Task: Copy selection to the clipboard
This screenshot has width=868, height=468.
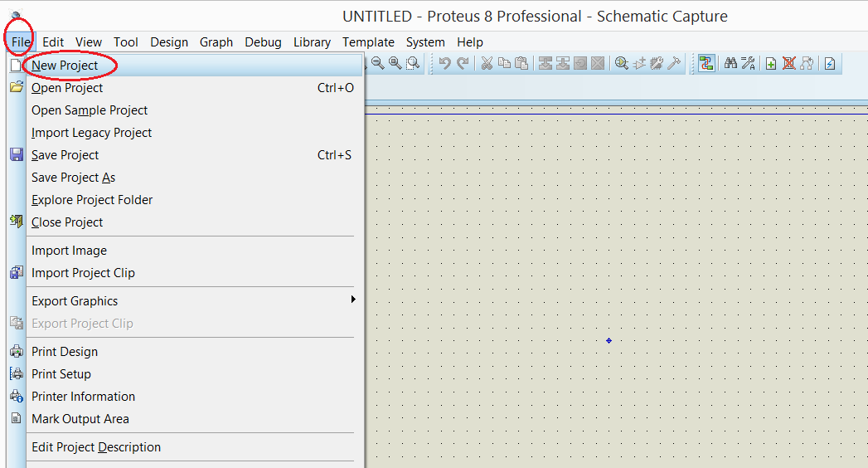Action: pos(504,63)
